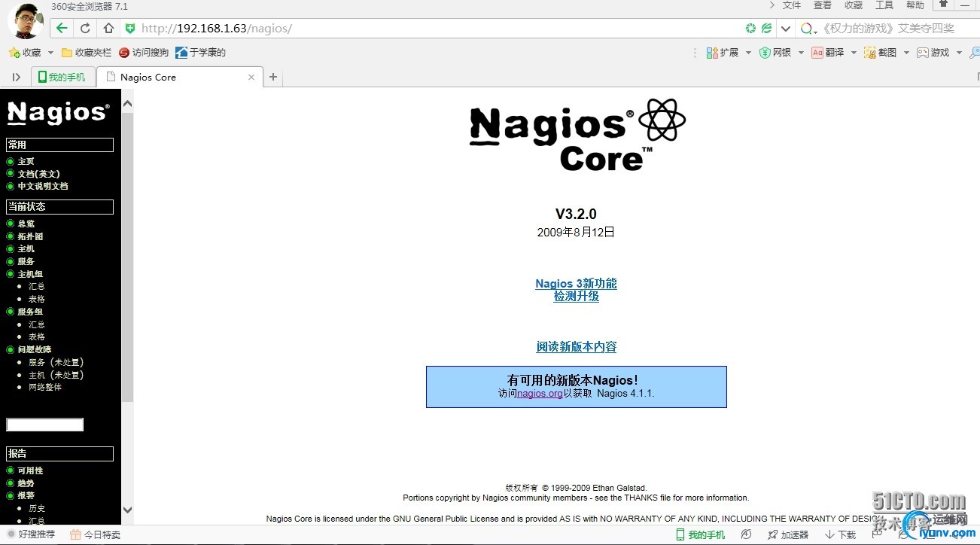Open the 阅读新版本内容 link
The width and height of the screenshot is (980, 545).
[577, 347]
